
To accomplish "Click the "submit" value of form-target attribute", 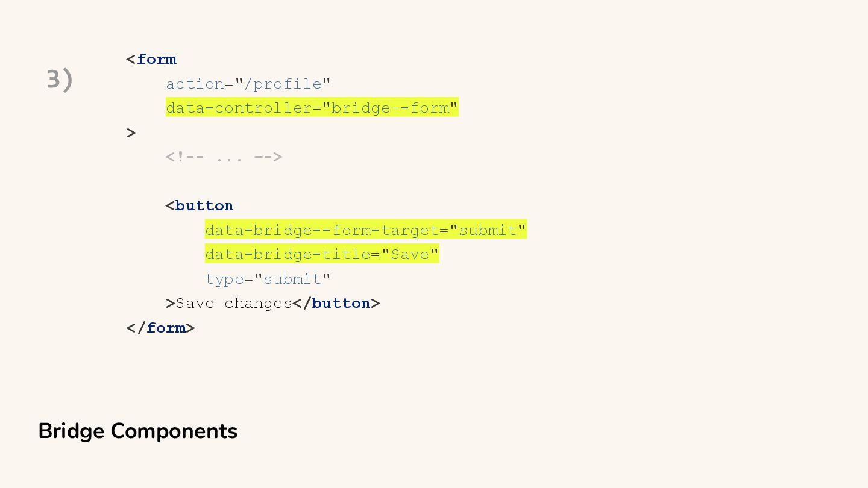I will [x=488, y=230].
